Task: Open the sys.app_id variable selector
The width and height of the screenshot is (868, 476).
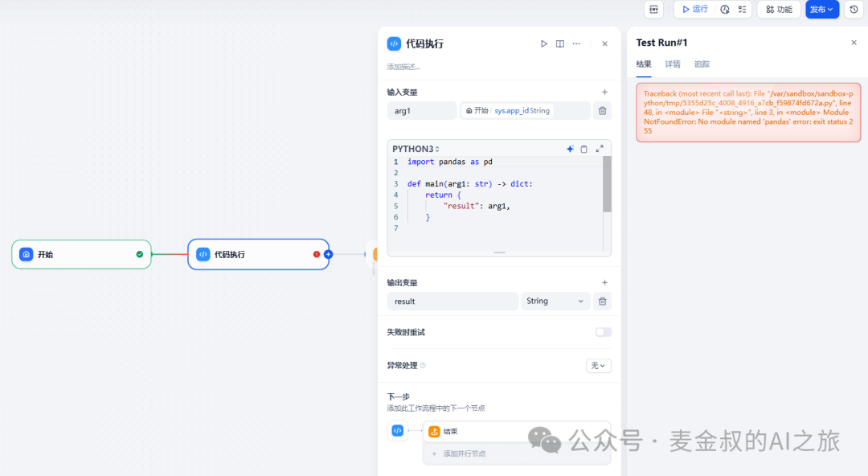Action: pyautogui.click(x=525, y=111)
